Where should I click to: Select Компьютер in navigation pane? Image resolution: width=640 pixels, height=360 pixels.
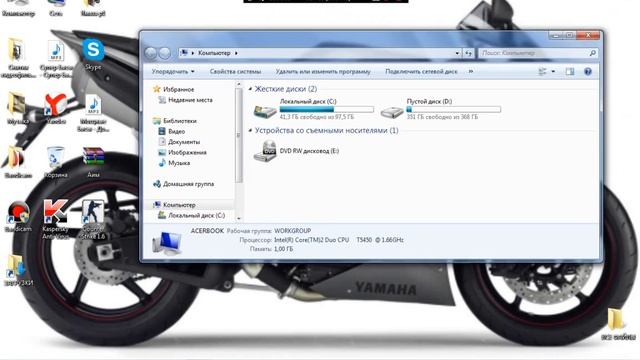(x=179, y=205)
